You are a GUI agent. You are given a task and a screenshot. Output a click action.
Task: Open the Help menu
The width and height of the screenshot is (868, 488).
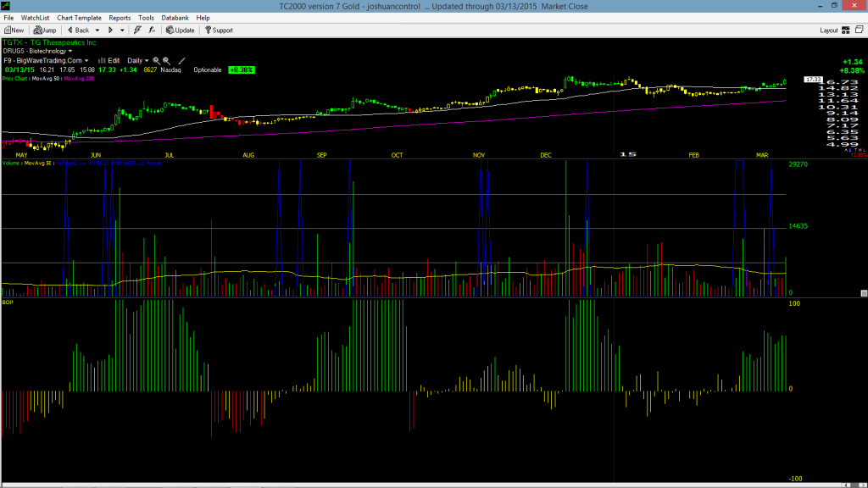coord(203,18)
